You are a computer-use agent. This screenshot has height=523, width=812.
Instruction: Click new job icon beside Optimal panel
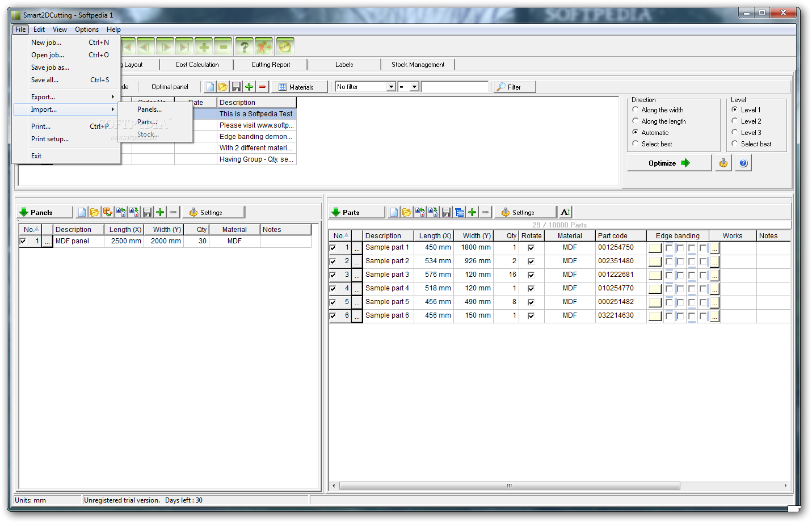tap(210, 87)
